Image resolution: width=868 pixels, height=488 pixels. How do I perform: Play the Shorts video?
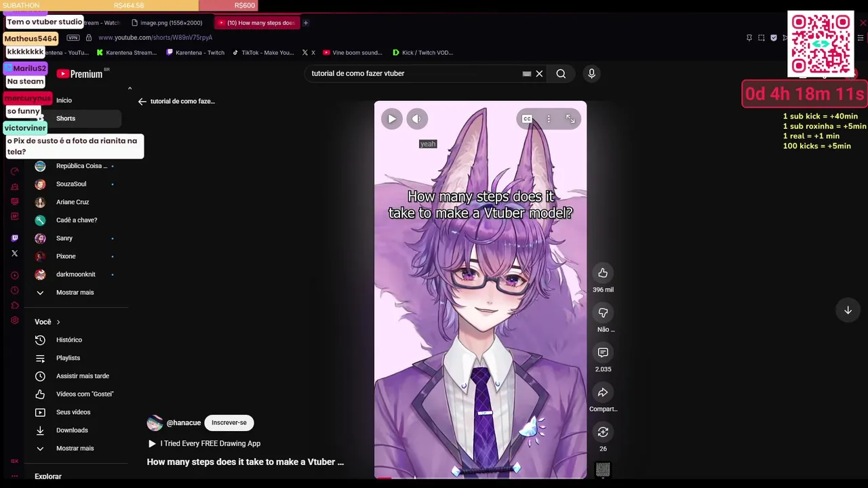click(391, 119)
